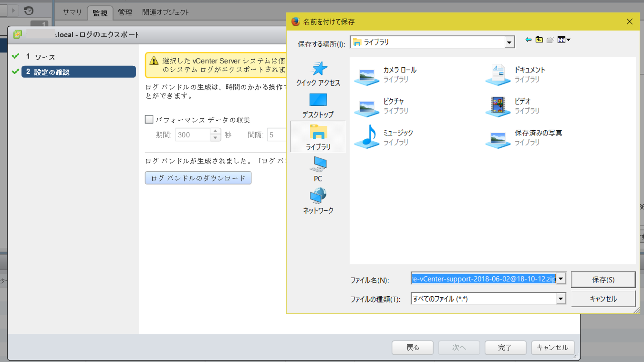
Task: Open the ドキュメント library
Action: 516,75
